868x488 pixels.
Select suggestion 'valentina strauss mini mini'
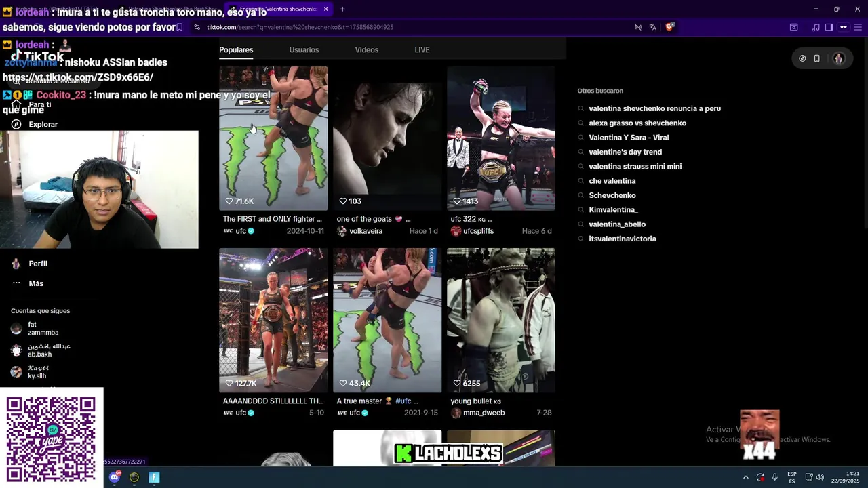point(635,167)
